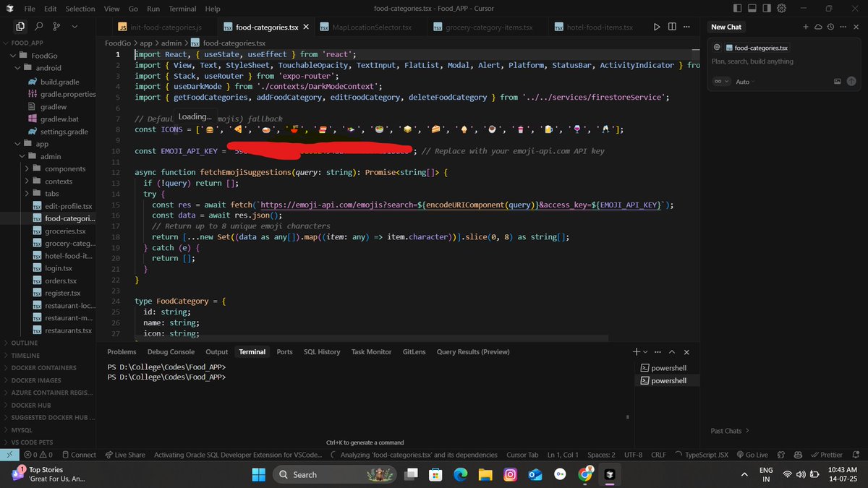This screenshot has width=868, height=488.
Task: Open the Search view icon
Action: coord(39,26)
